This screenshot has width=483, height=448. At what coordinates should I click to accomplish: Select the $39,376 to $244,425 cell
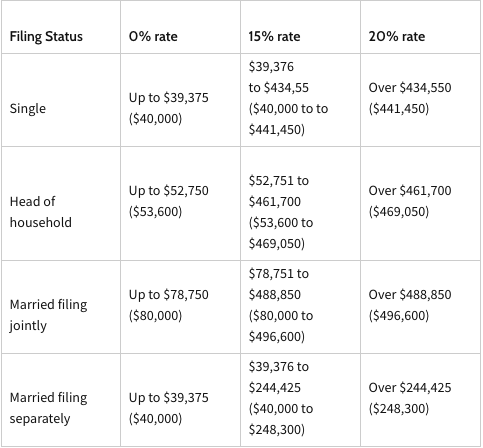pyautogui.click(x=300, y=400)
